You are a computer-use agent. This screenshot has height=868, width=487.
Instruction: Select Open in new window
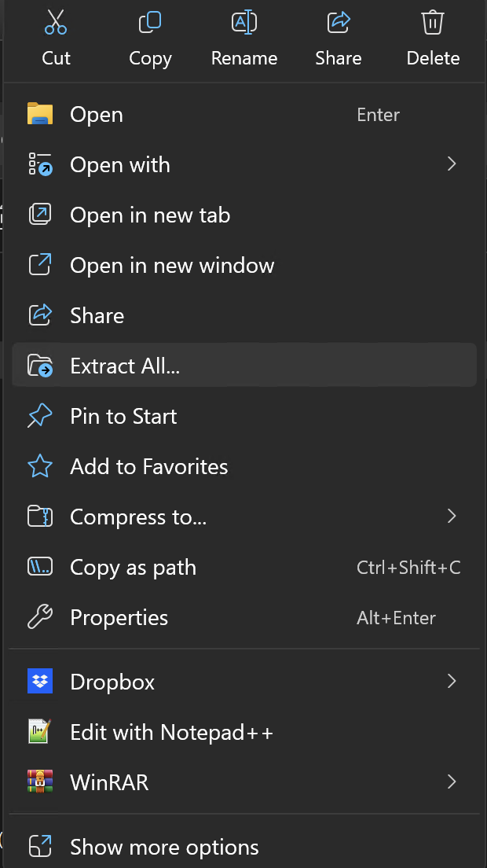pos(243,265)
